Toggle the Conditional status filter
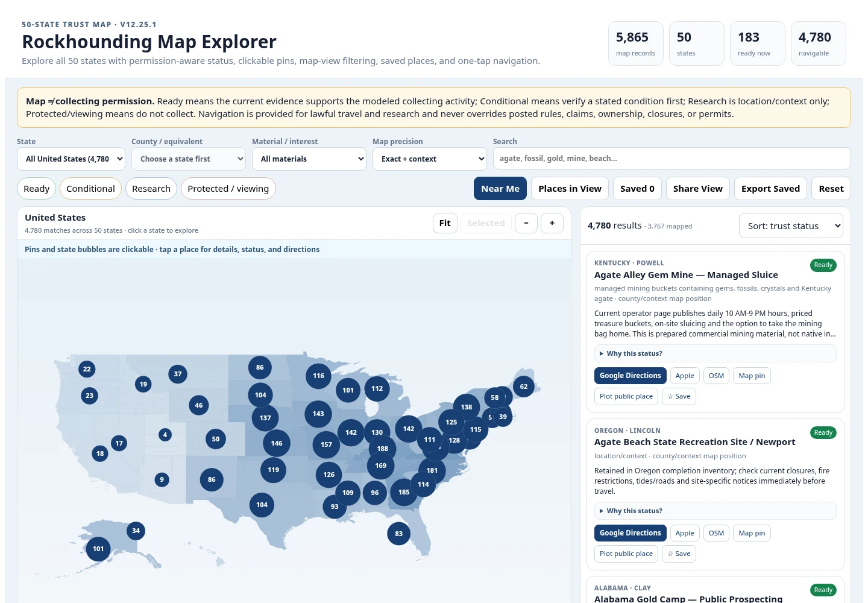 click(x=90, y=189)
